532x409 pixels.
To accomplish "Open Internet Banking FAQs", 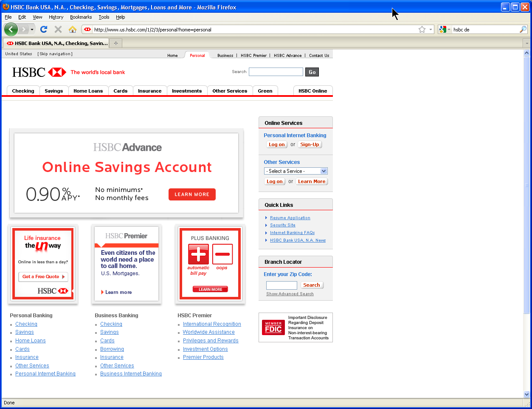I will [x=292, y=233].
